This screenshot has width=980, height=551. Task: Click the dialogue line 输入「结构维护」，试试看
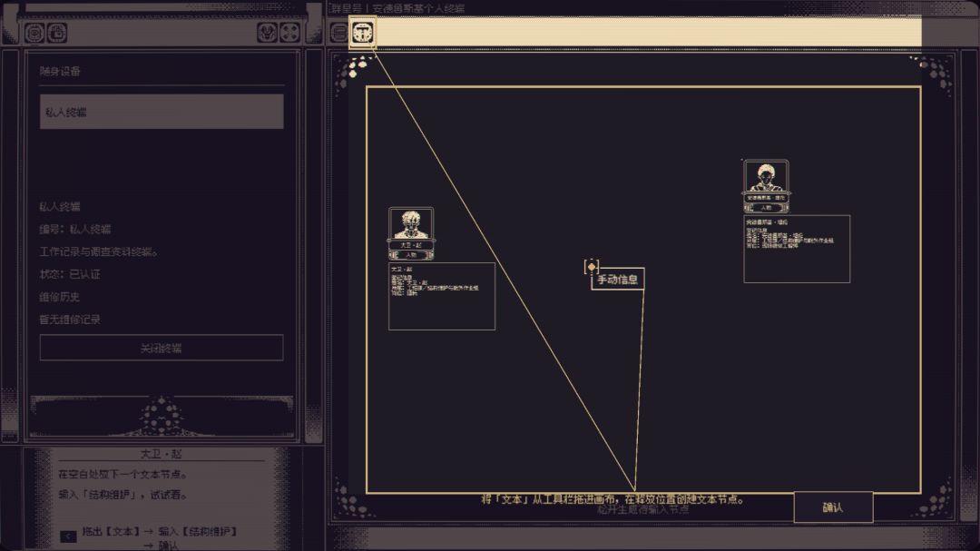point(122,494)
